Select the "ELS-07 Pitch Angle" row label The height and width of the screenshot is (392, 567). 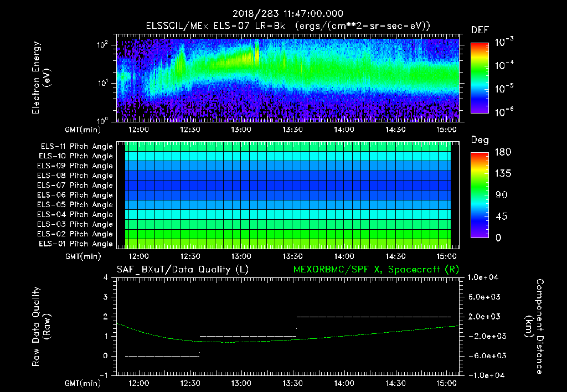pos(75,185)
